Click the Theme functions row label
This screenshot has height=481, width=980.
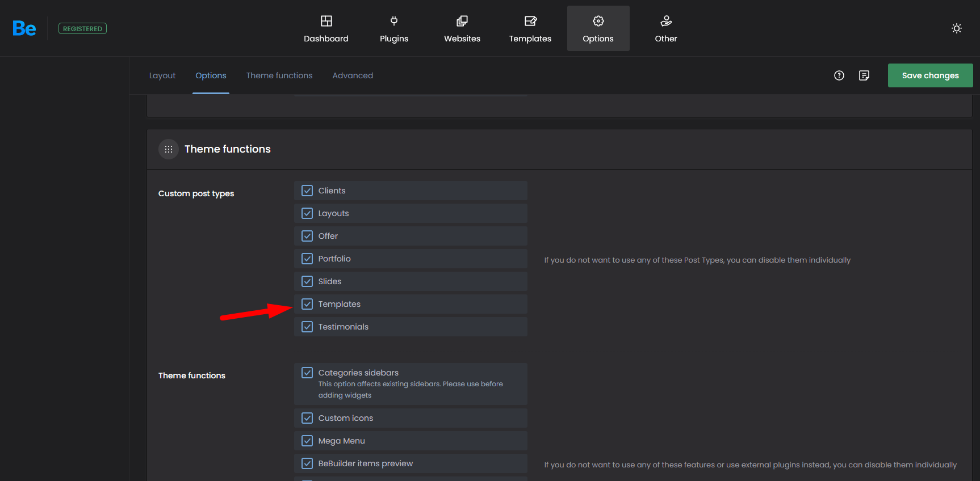point(192,375)
